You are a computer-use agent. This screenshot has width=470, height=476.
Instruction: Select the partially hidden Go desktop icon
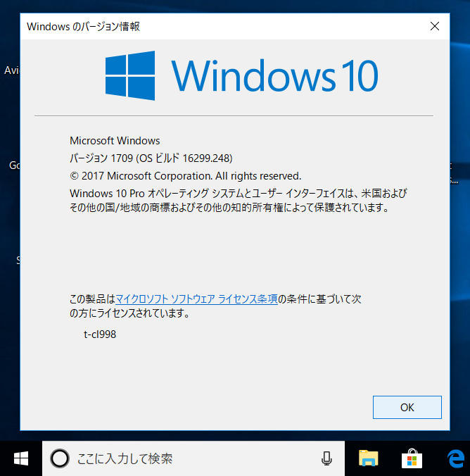(13, 165)
